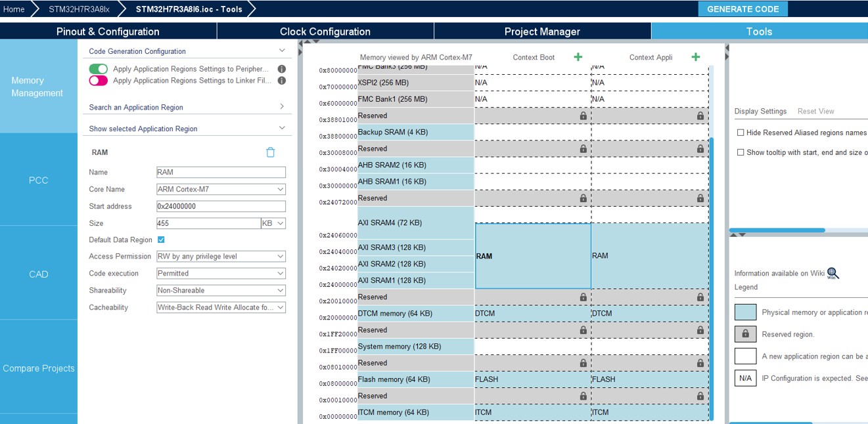The width and height of the screenshot is (868, 424).
Task: Click the GENERATE CODE button
Action: click(743, 9)
